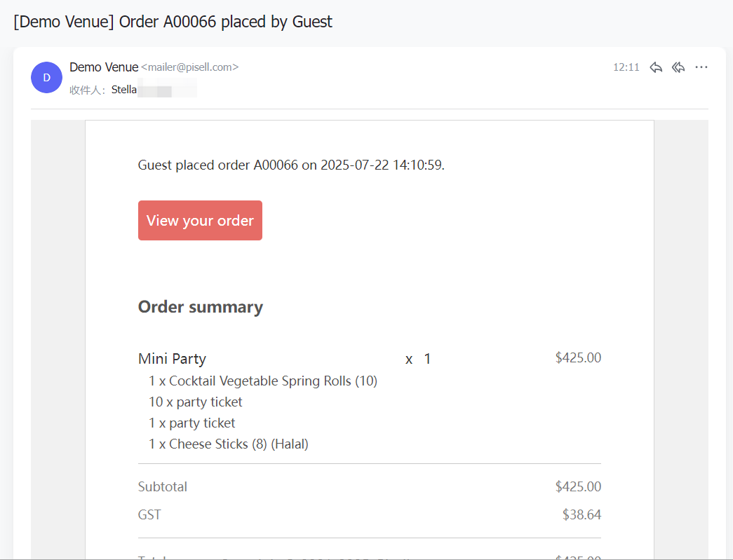Click the "10 x party ticket" line

tap(196, 402)
